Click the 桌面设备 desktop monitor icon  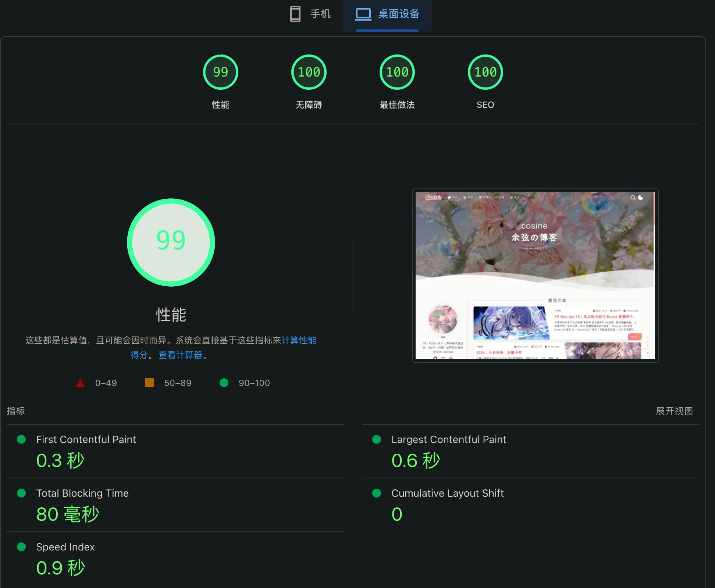click(x=363, y=14)
